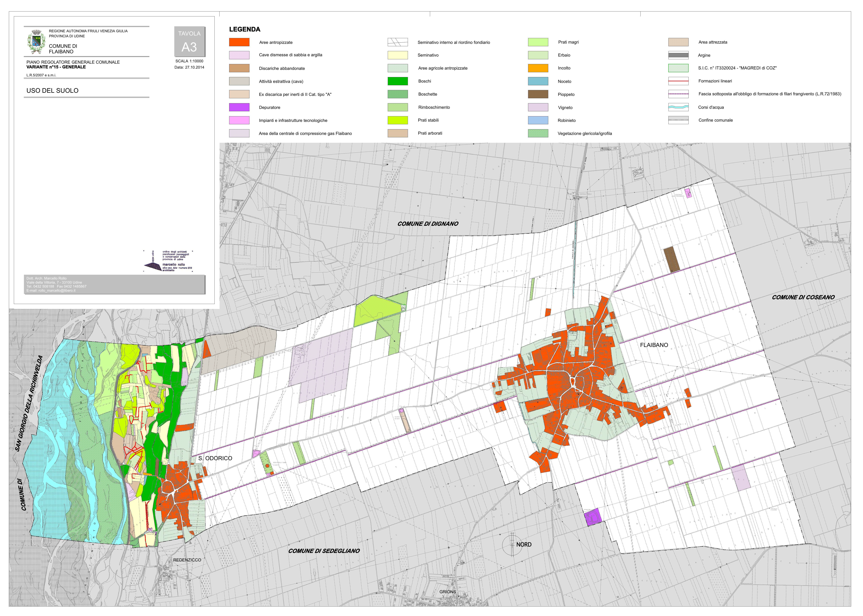The width and height of the screenshot is (863, 616).
Task: Click the Corsi d'acqua legend symbol
Action: pos(678,107)
